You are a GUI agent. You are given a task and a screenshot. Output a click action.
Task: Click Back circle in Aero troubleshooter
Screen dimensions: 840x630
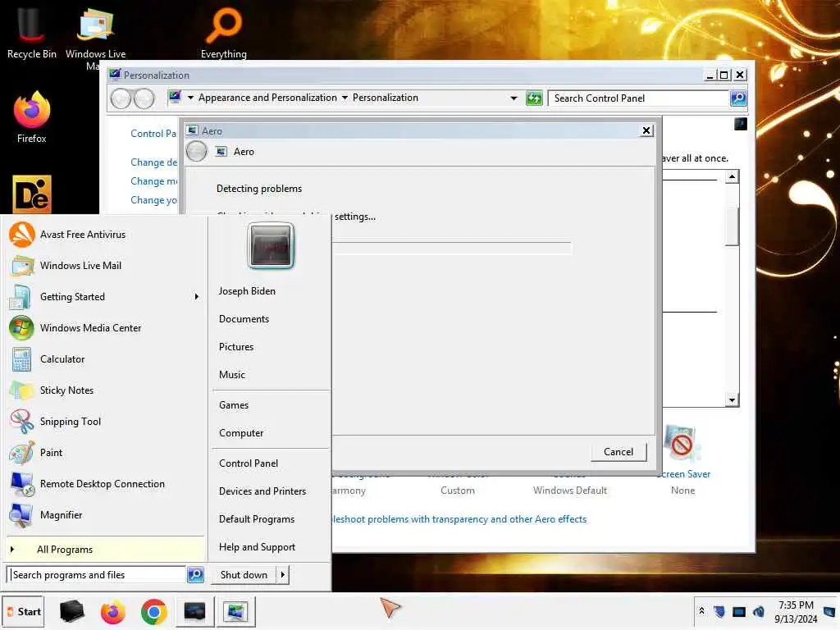[x=197, y=152]
